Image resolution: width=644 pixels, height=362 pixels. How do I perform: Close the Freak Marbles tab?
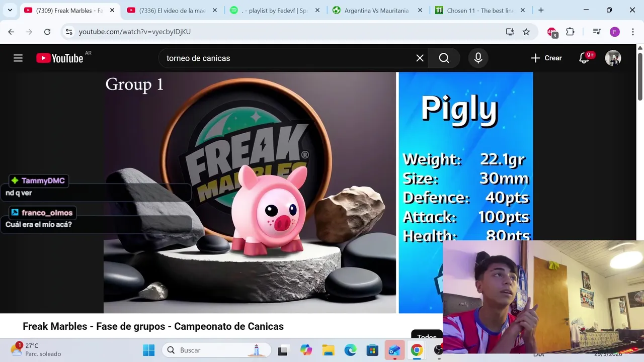112,10
